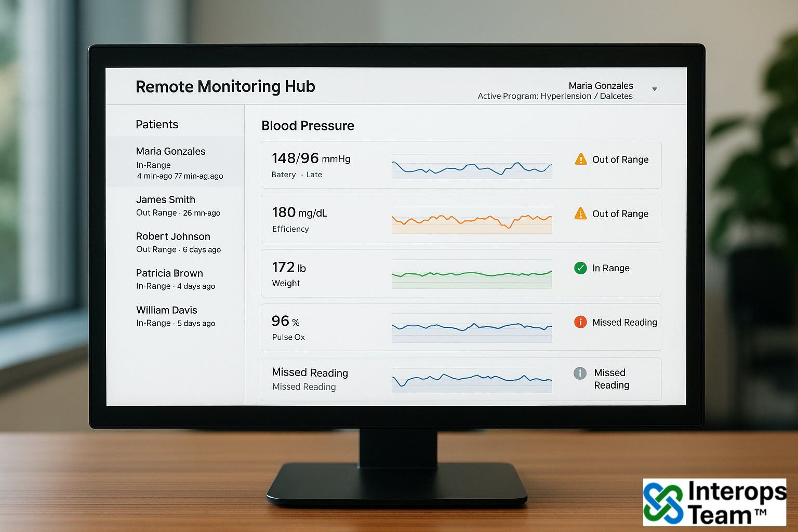Click the Out of Range label beside 180 mg/dL
The image size is (798, 532).
pos(620,214)
